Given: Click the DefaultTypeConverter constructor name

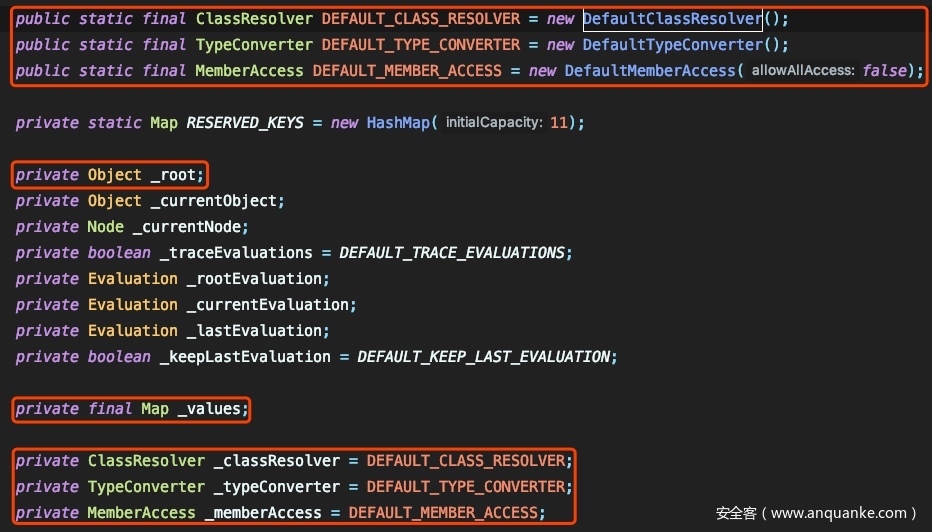Looking at the screenshot, I should pos(672,45).
